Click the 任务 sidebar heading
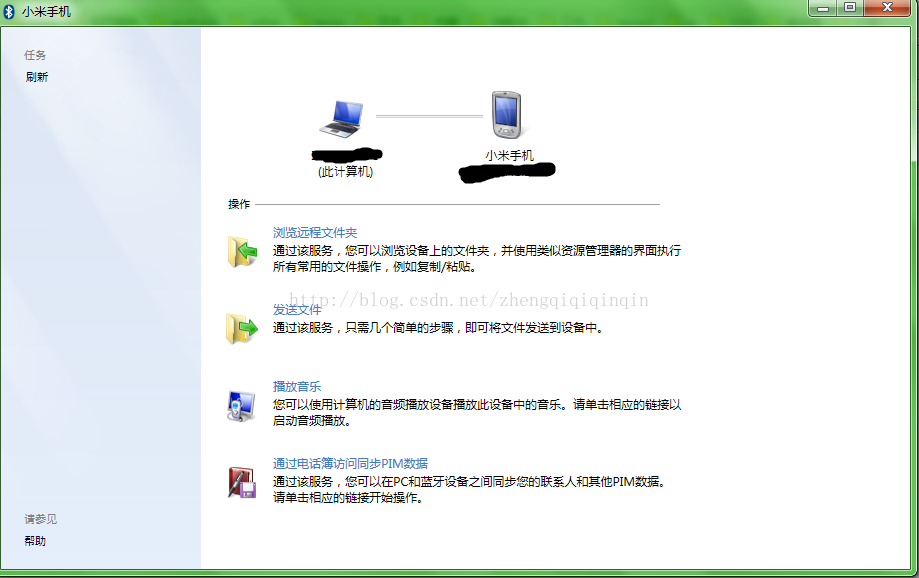Viewport: 919px width, 578px height. point(35,55)
